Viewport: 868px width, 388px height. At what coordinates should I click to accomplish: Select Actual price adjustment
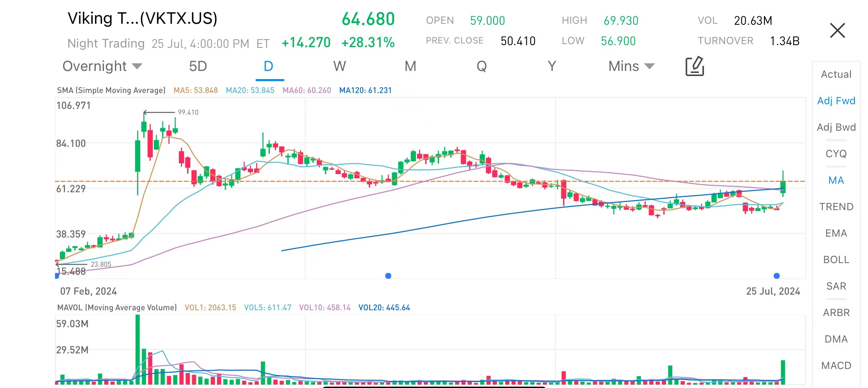[x=836, y=74]
